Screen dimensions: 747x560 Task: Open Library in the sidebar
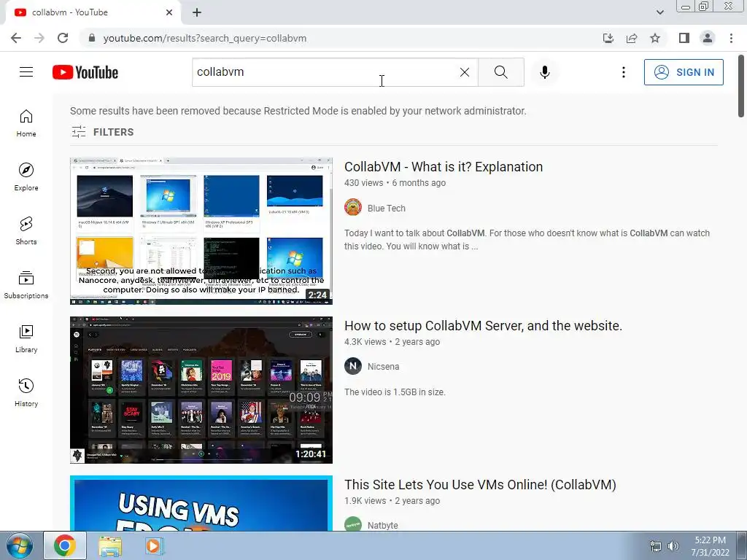(x=26, y=338)
